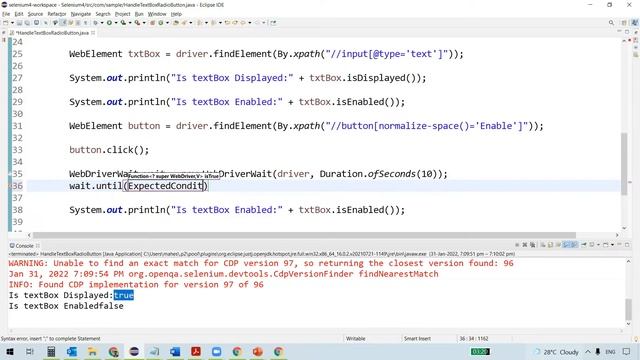Click the Open Perspective icon
640x360 pixels.
(x=624, y=23)
